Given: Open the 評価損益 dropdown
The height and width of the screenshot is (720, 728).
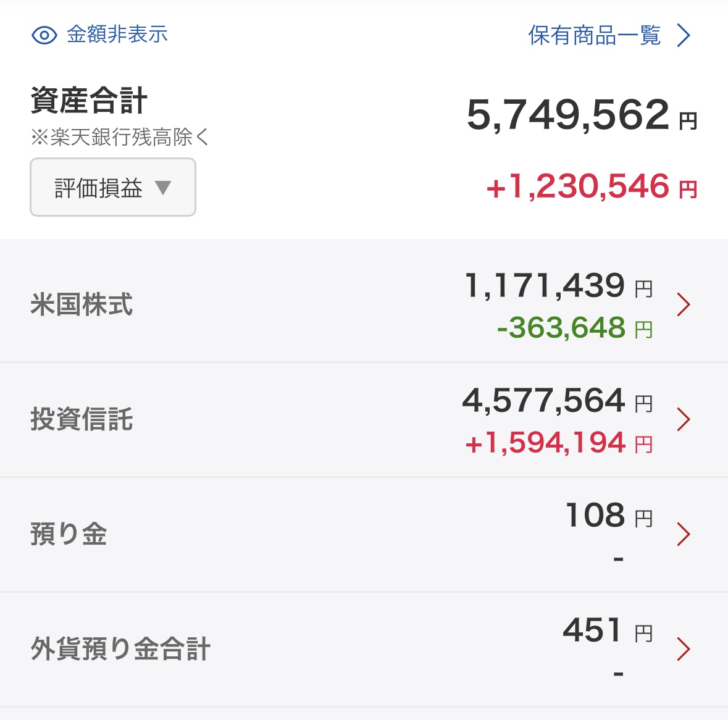Looking at the screenshot, I should (x=113, y=187).
